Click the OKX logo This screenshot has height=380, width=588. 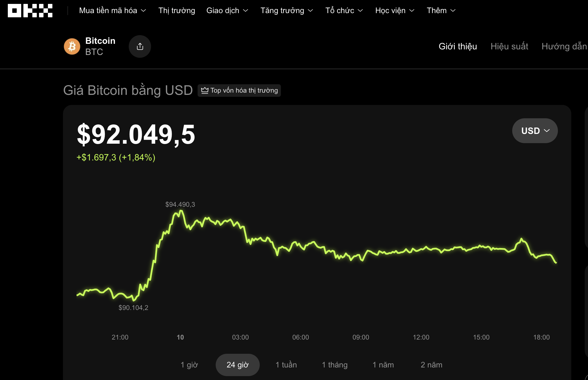tap(30, 11)
